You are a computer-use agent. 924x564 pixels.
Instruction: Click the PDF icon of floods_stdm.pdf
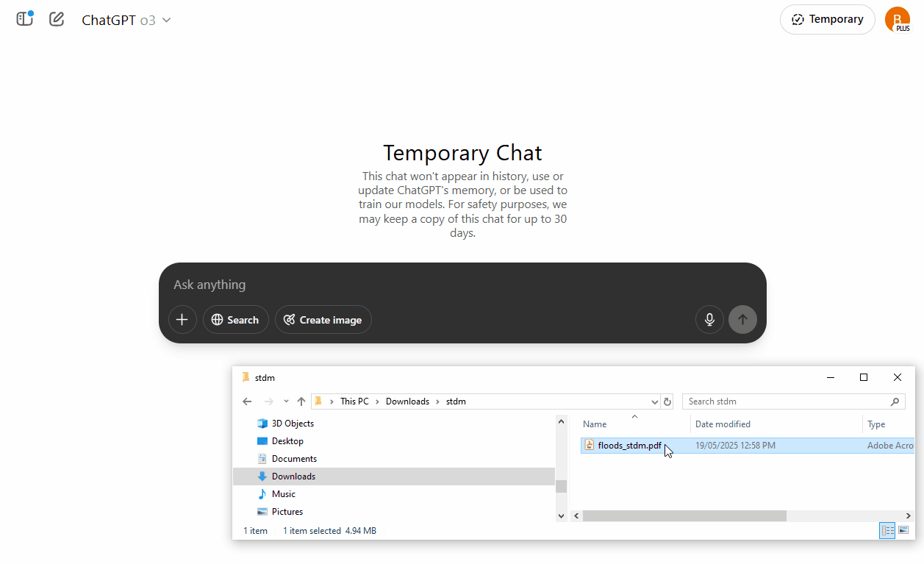(x=589, y=446)
